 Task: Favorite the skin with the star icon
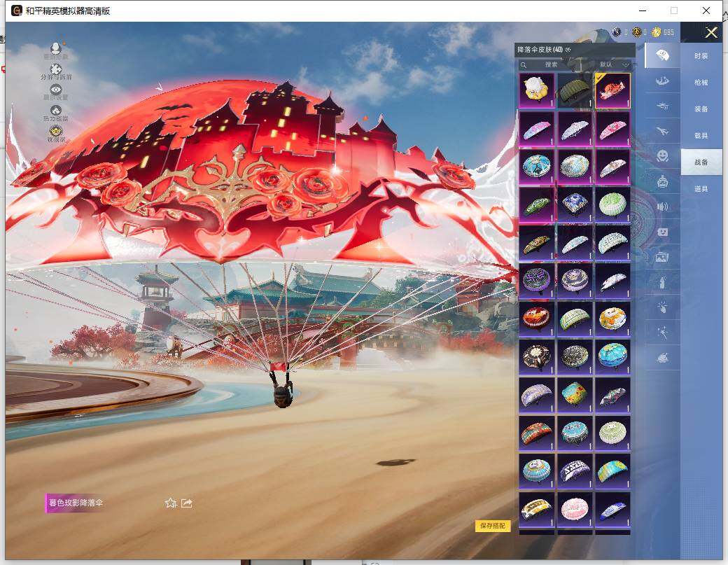click(170, 503)
